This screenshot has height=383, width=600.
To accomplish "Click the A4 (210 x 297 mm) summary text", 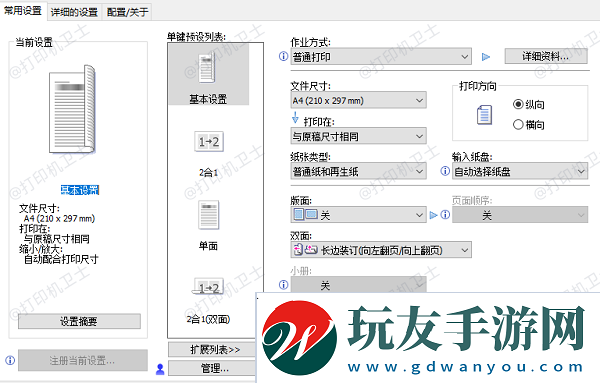I will point(59,218).
